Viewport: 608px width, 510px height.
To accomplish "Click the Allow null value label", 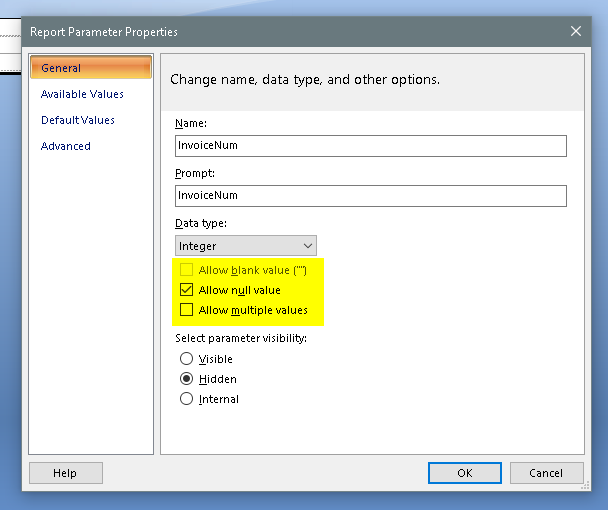I will (x=240, y=290).
